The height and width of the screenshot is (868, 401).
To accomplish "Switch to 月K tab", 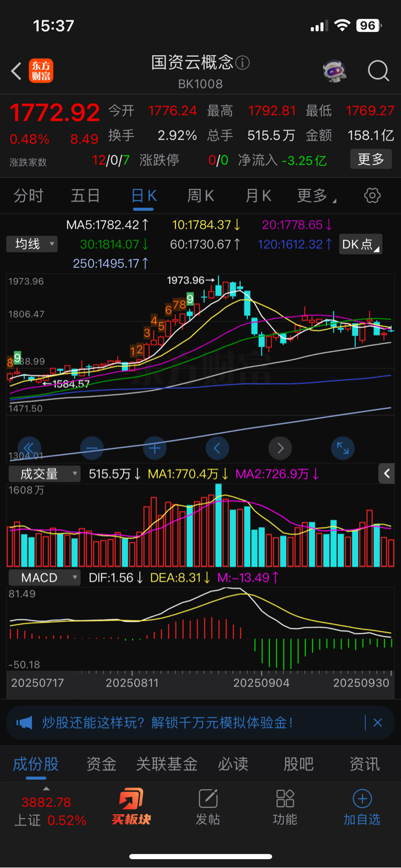I will (258, 196).
